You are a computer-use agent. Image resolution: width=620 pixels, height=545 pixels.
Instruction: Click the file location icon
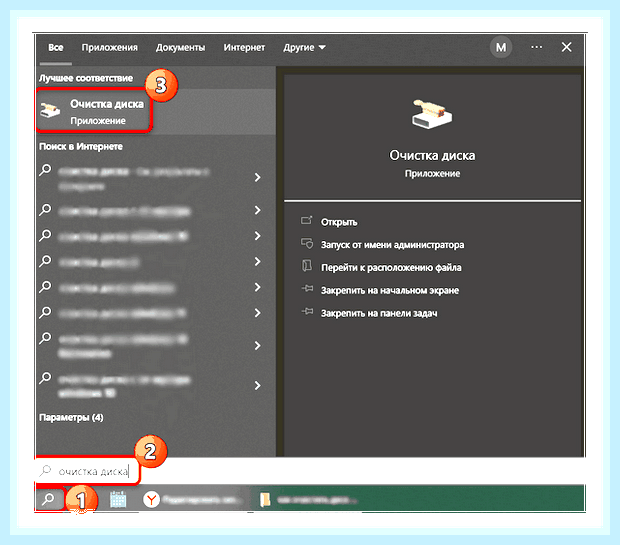click(307, 266)
